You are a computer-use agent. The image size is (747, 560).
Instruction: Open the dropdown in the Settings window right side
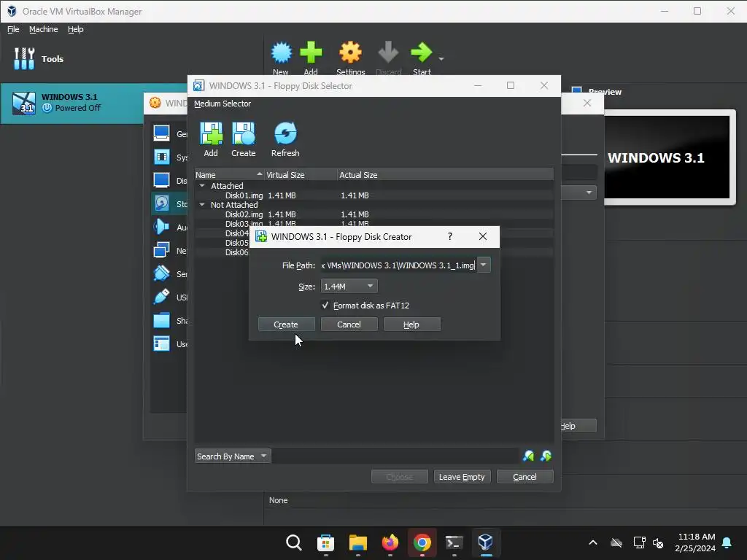pyautogui.click(x=589, y=192)
